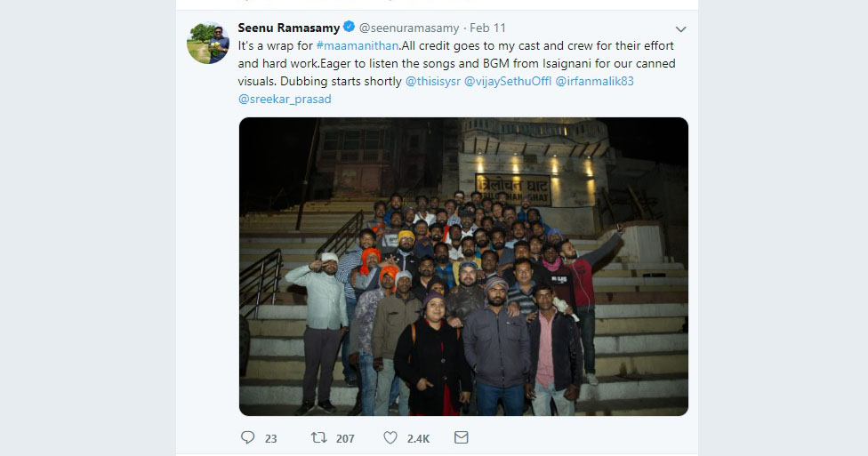
Task: Open the #maamanithan hashtag
Action: pos(357,46)
